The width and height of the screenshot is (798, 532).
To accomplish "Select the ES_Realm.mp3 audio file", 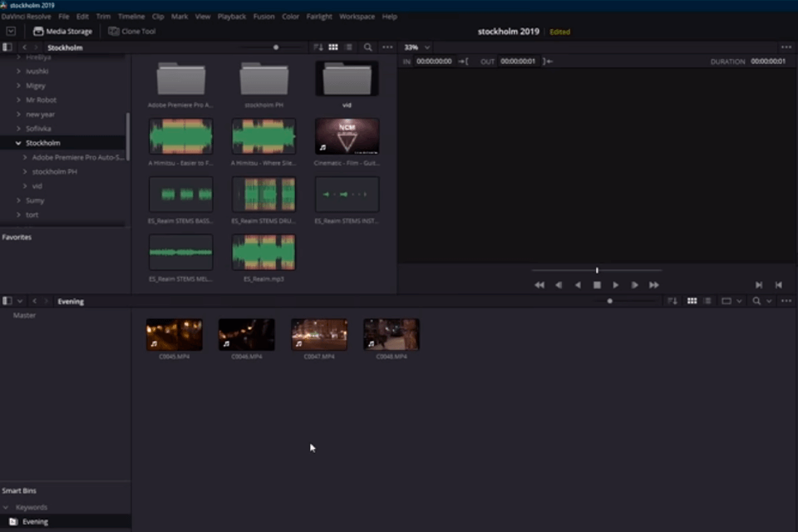I will coord(264,253).
